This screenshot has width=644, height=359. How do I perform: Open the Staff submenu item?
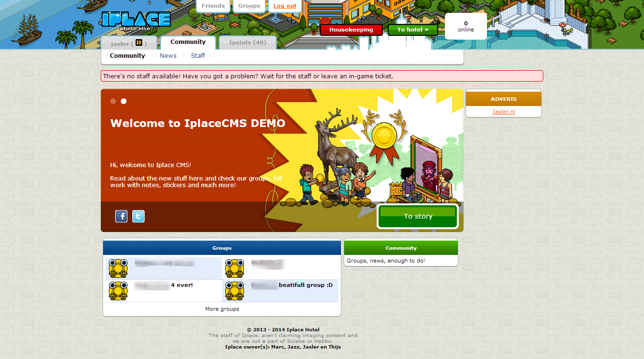[198, 56]
